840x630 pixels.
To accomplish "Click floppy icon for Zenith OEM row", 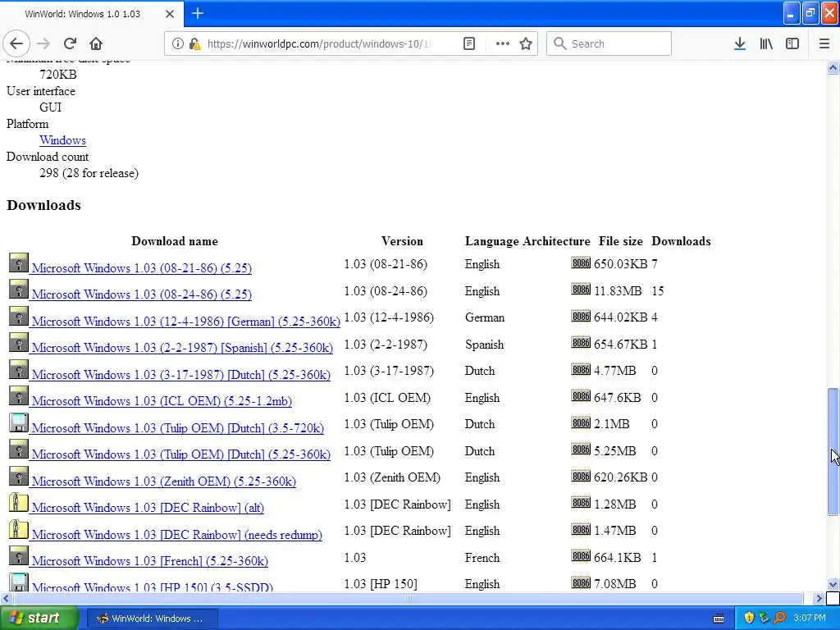I will click(x=19, y=477).
